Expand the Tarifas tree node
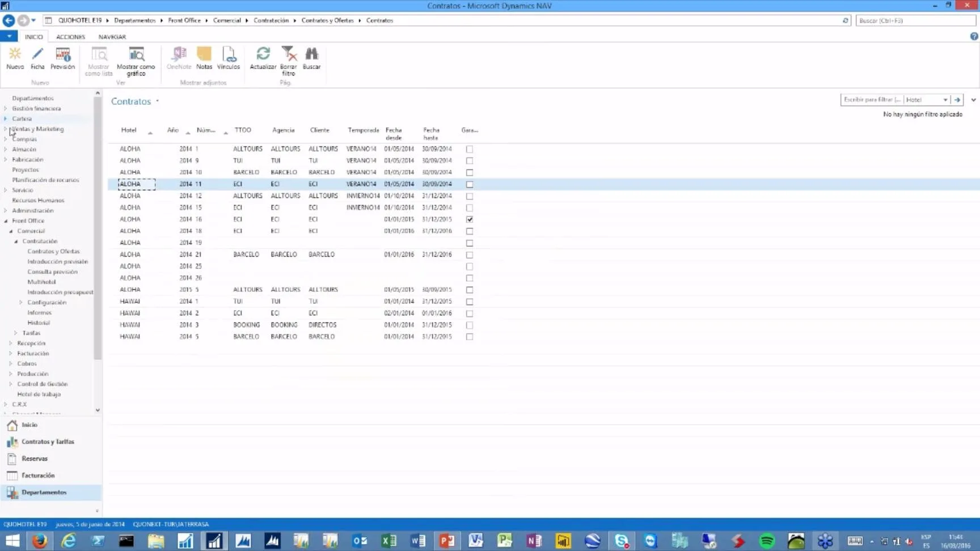Image resolution: width=980 pixels, height=551 pixels. point(16,333)
